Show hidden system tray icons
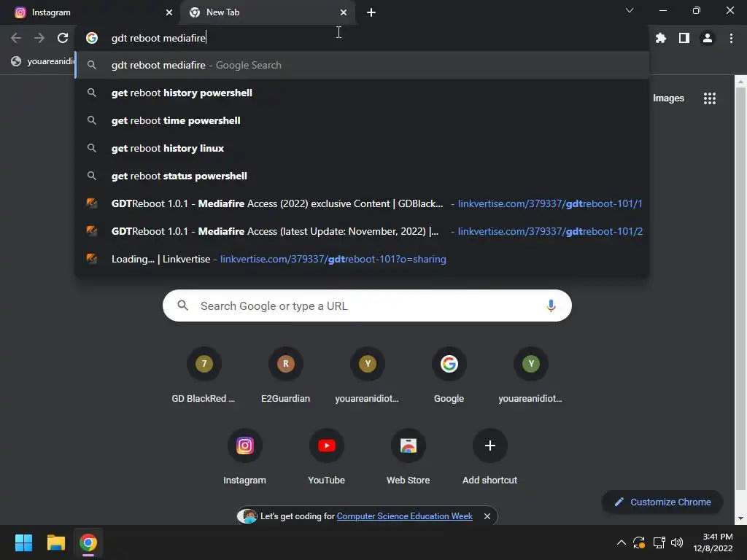Viewport: 747px width, 560px height. (x=622, y=542)
